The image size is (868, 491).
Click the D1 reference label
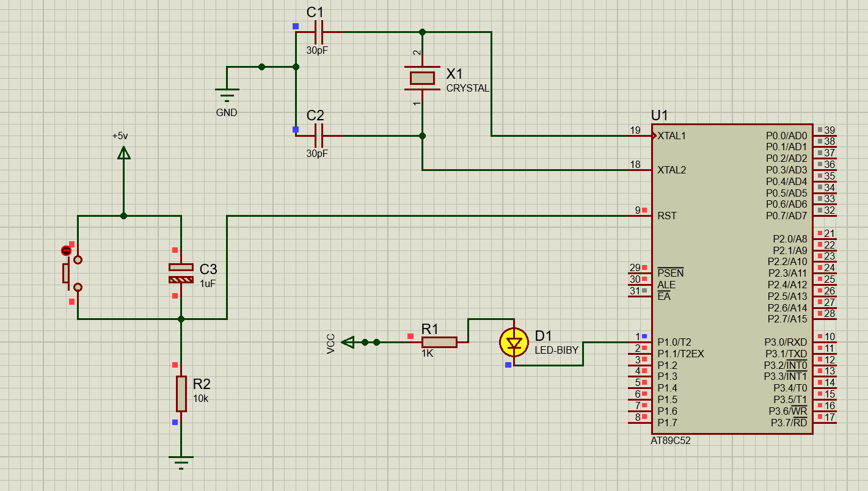coord(543,336)
